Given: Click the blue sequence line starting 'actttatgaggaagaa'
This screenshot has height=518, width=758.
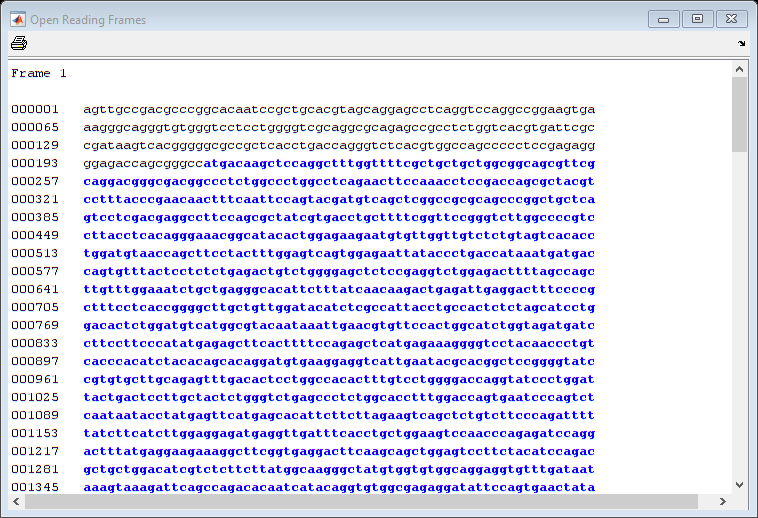Looking at the screenshot, I should pos(339,451).
